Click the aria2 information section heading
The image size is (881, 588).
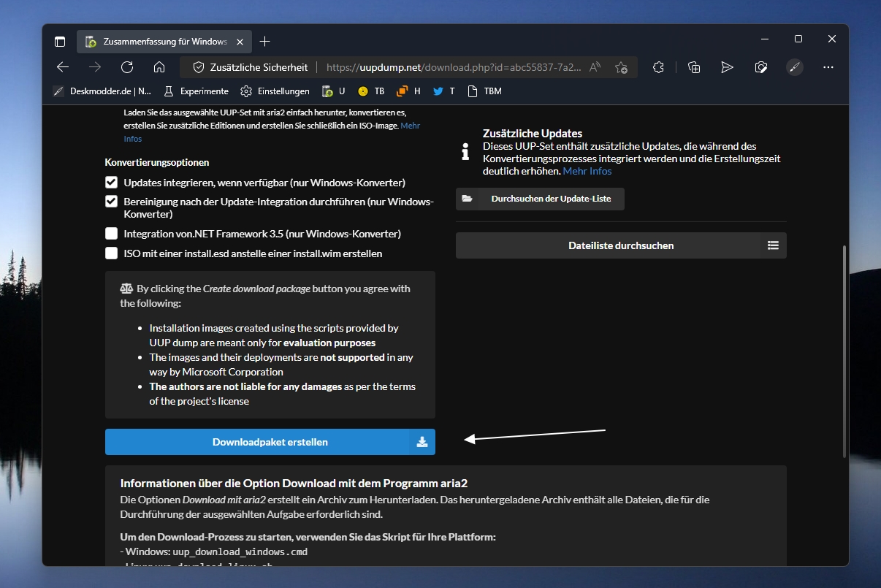coord(294,483)
